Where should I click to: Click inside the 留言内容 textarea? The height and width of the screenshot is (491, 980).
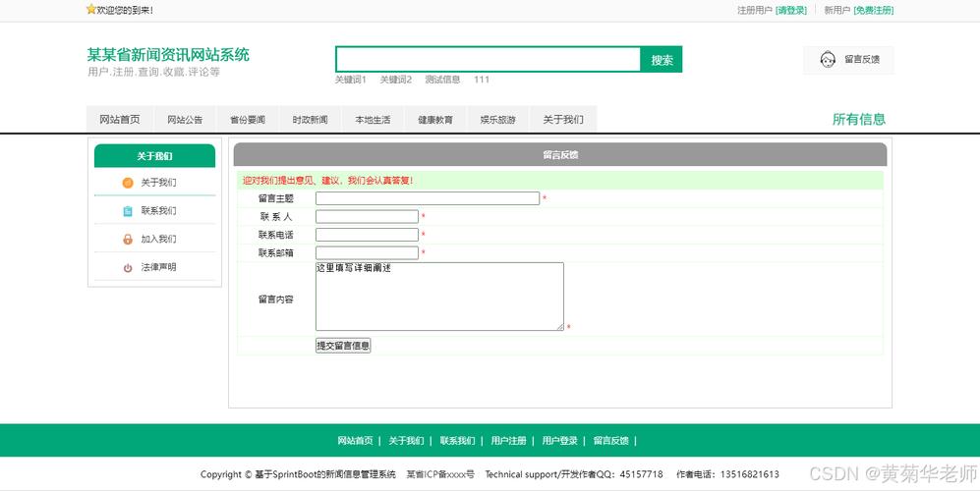coord(439,297)
